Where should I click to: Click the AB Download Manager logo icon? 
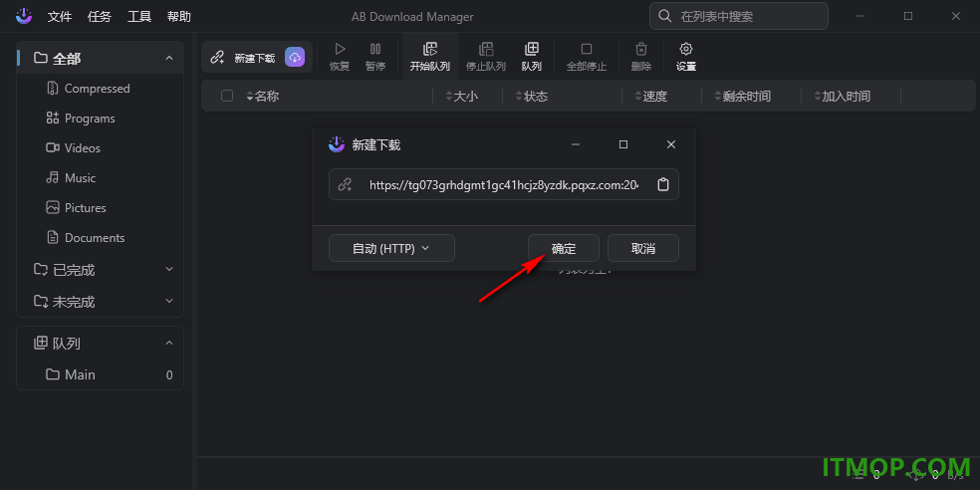pos(24,16)
